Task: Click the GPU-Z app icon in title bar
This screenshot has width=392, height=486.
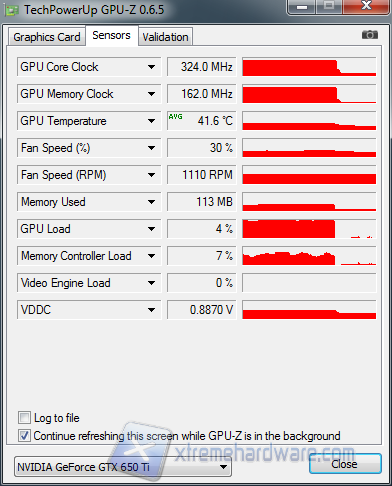Action: point(11,11)
